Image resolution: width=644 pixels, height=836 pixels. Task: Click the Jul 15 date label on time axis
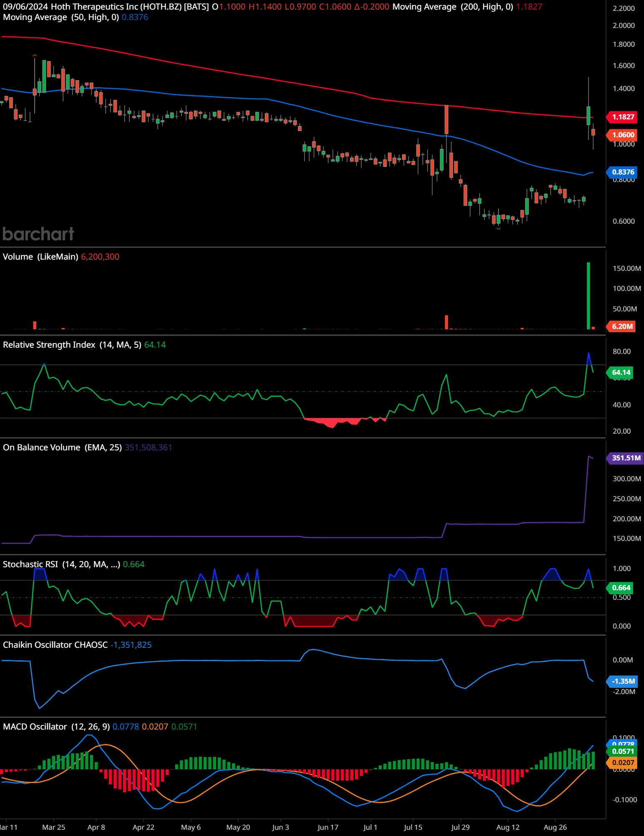pyautogui.click(x=413, y=827)
